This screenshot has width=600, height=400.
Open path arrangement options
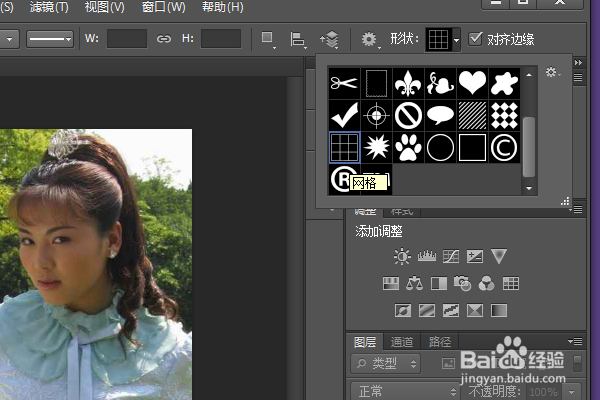329,39
